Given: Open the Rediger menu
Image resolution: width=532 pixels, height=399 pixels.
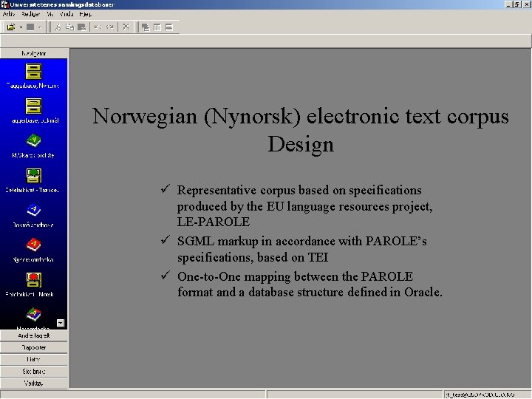Looking at the screenshot, I should click(30, 14).
